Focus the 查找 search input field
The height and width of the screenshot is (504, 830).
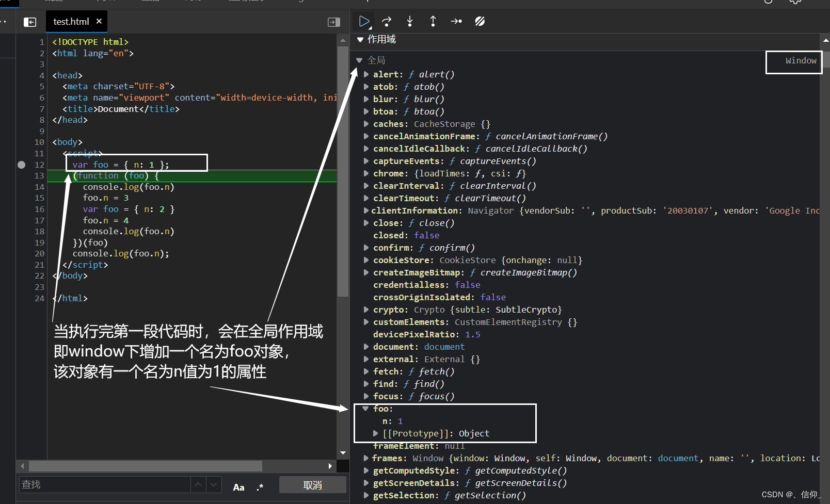pyautogui.click(x=105, y=484)
